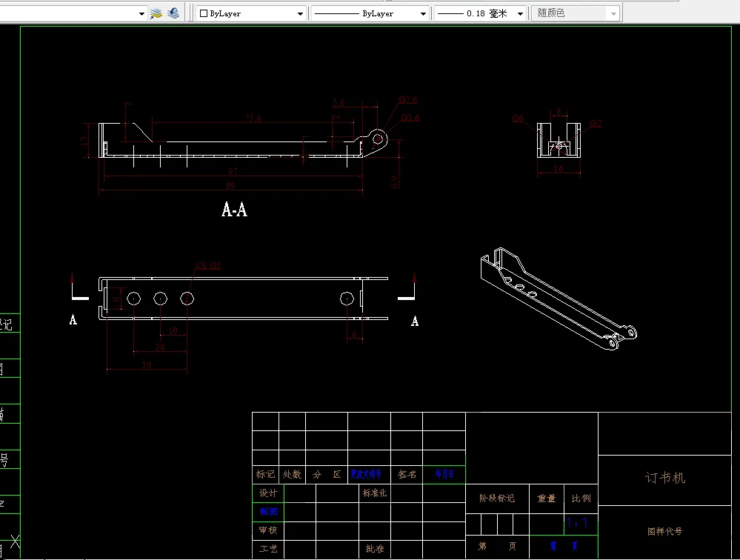740x560 pixels.
Task: Click the left section marker letter A
Action: 73,320
